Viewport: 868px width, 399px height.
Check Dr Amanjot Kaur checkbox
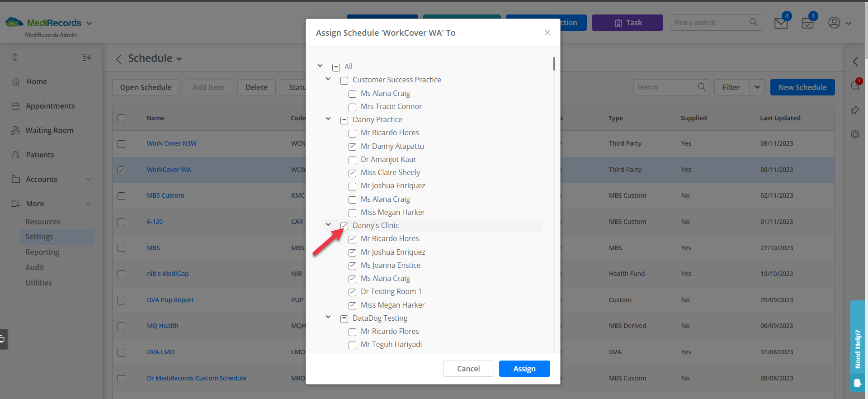click(x=352, y=160)
